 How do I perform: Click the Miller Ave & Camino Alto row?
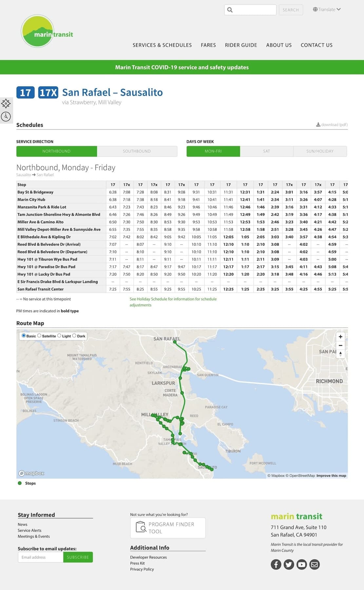pyautogui.click(x=182, y=222)
